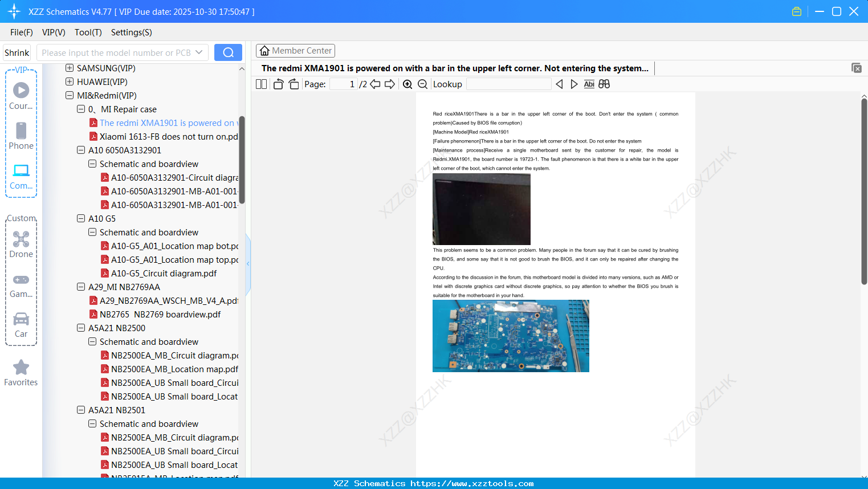Expand the SAMSUNG(VIP) tree node
Viewport: 868px width, 489px height.
[70, 68]
